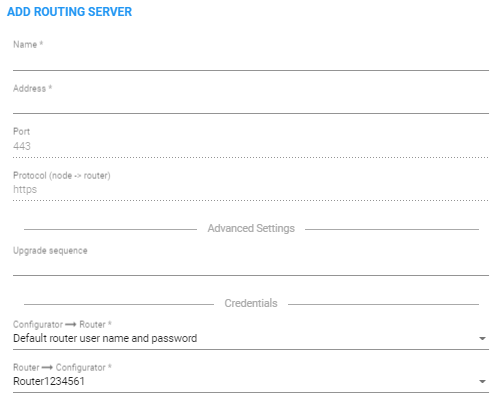Click the Port label text
Viewport: 494px width, 398px height.
[21, 131]
